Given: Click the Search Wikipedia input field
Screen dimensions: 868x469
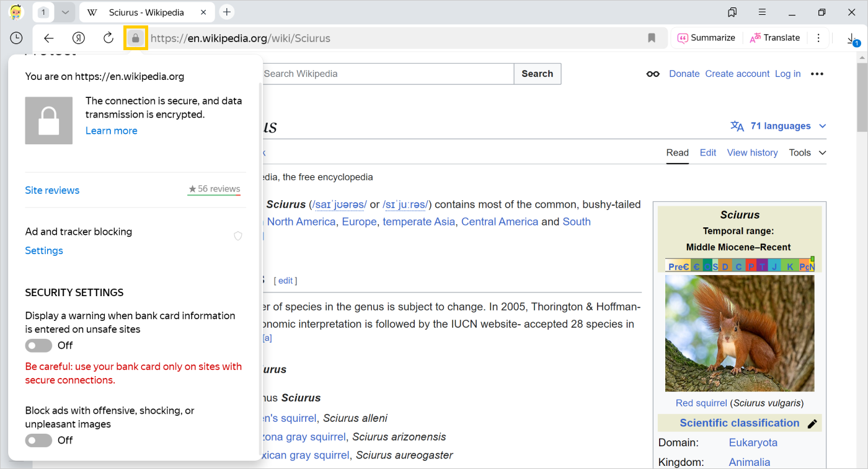Looking at the screenshot, I should click(387, 74).
